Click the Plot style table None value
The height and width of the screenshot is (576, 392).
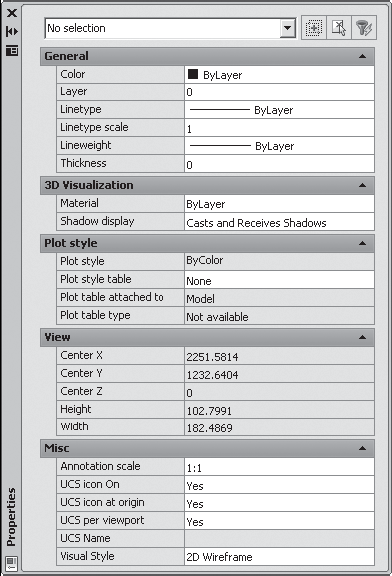coord(279,280)
